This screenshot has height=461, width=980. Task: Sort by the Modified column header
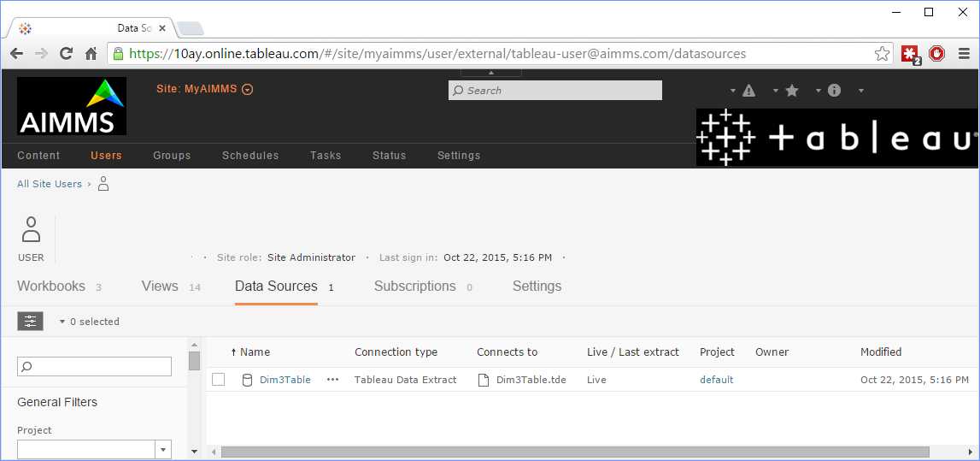coord(881,352)
